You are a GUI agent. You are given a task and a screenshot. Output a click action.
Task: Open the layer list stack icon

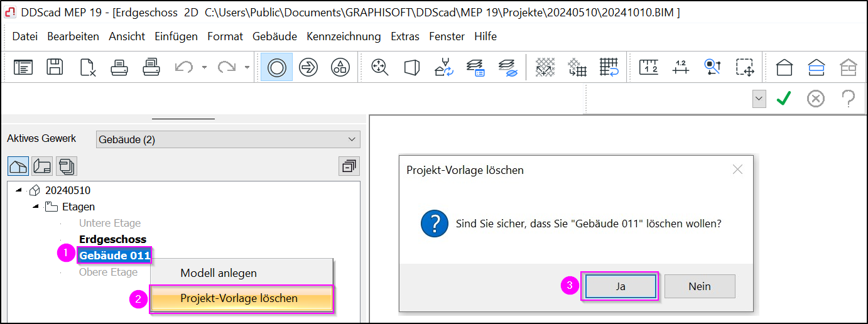[x=475, y=67]
